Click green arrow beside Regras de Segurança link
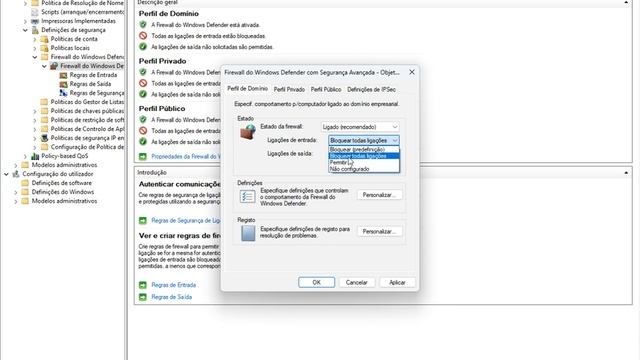The height and width of the screenshot is (360, 640). tap(142, 220)
